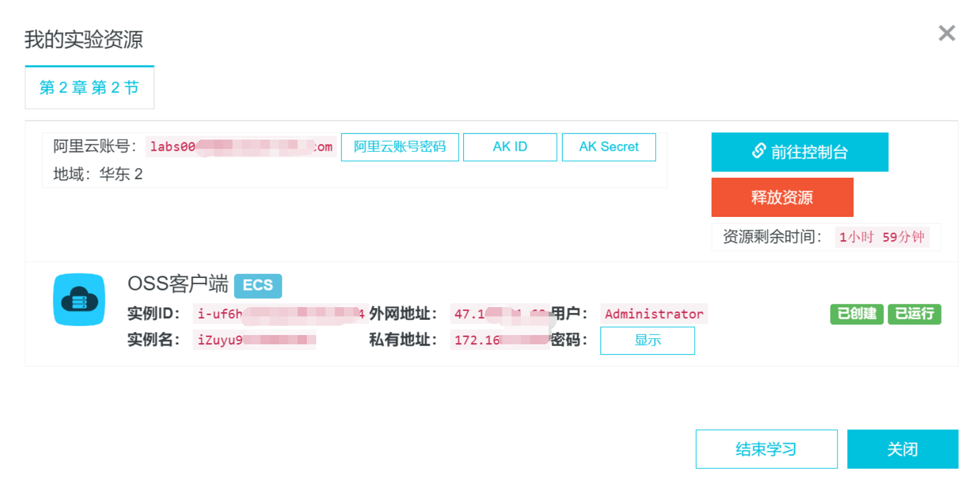Click the instance name value iZuyu9
Screen dimensions: 980x488
pos(255,340)
